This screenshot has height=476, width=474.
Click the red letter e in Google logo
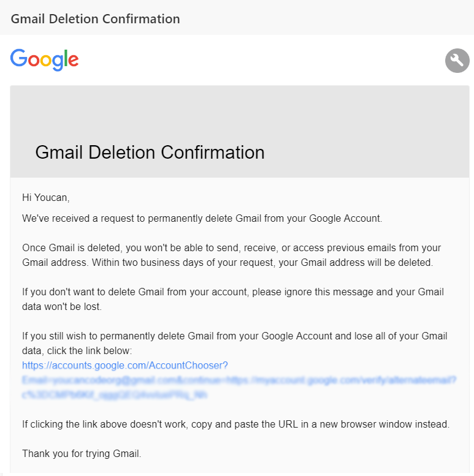point(74,60)
